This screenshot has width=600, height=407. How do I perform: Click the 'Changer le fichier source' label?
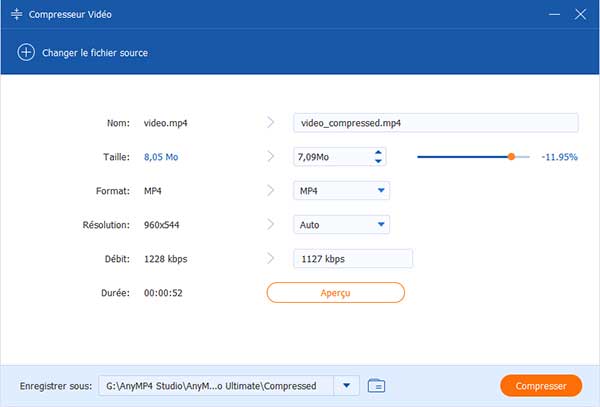coord(96,53)
